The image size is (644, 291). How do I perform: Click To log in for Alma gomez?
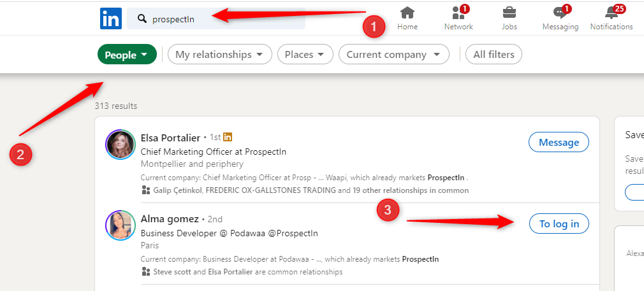coord(559,224)
